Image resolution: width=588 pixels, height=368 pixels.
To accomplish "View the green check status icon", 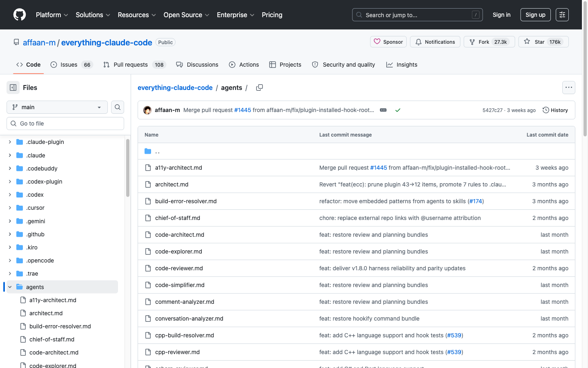I will click(x=398, y=110).
